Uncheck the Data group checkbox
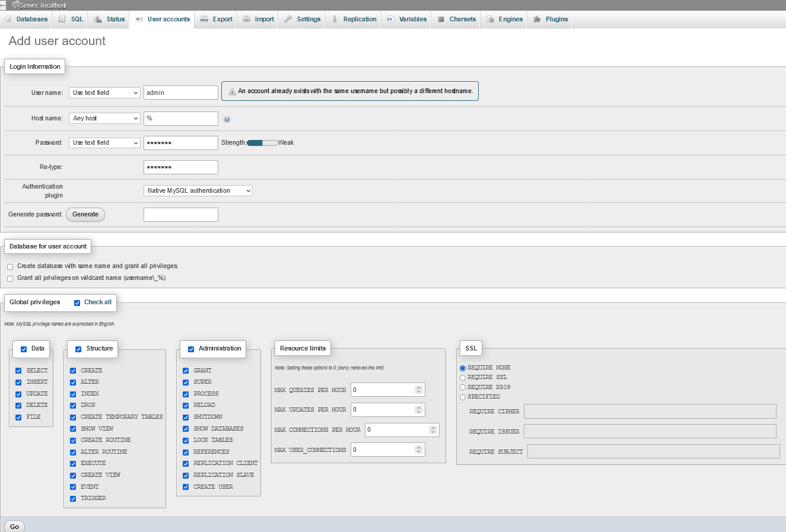Image resolution: width=786 pixels, height=532 pixels. tap(24, 349)
